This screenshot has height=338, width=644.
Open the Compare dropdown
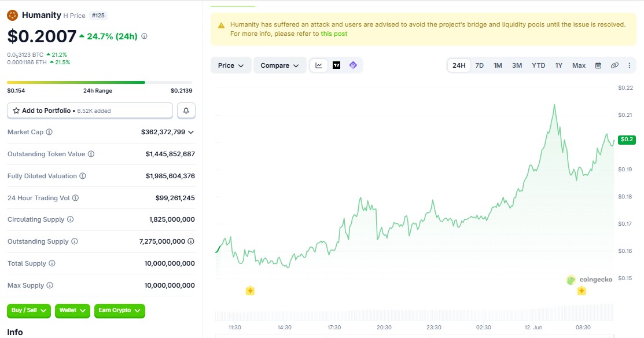coord(279,65)
